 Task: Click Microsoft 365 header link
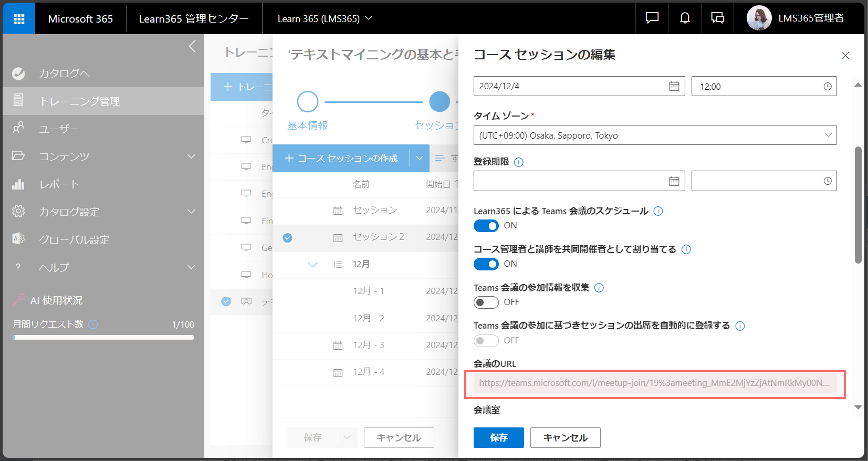(81, 19)
